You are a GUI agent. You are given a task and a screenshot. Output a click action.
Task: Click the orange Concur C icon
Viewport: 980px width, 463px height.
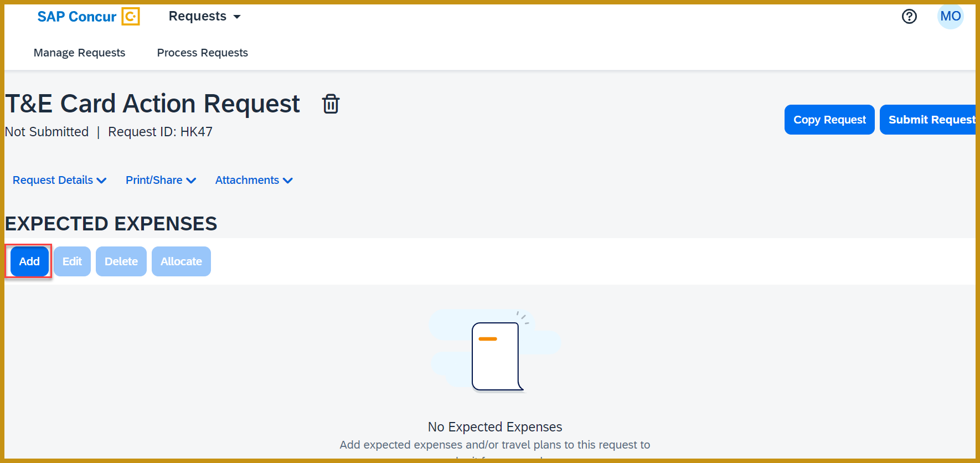click(130, 17)
